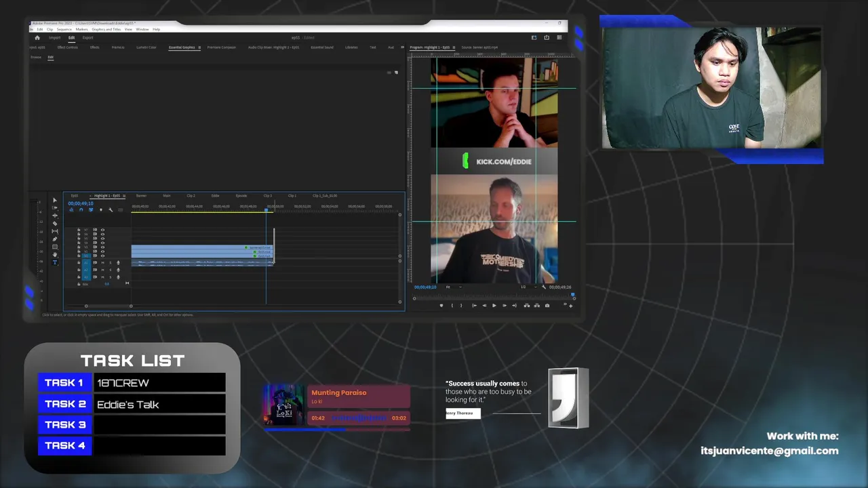Viewport: 868px width, 488px height.
Task: Switch to Banner sequence tab in timeline
Action: coord(141,196)
